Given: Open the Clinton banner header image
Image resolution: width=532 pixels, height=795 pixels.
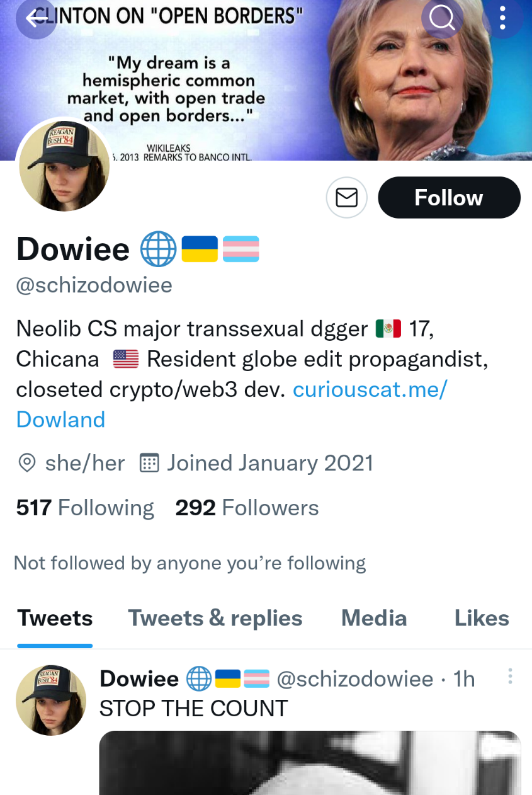Looking at the screenshot, I should point(266,80).
